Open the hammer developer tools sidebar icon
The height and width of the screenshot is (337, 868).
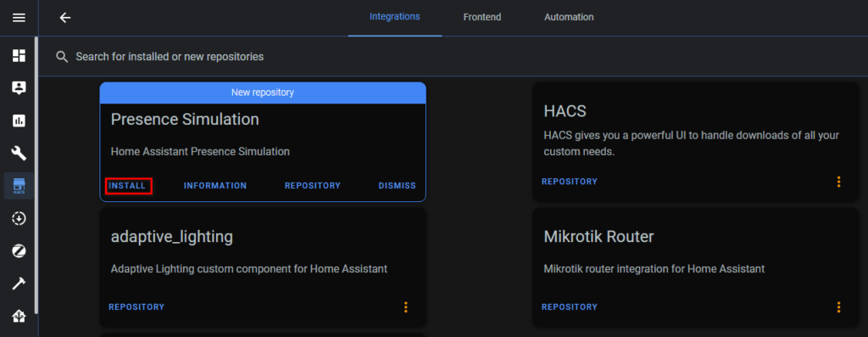[19, 284]
